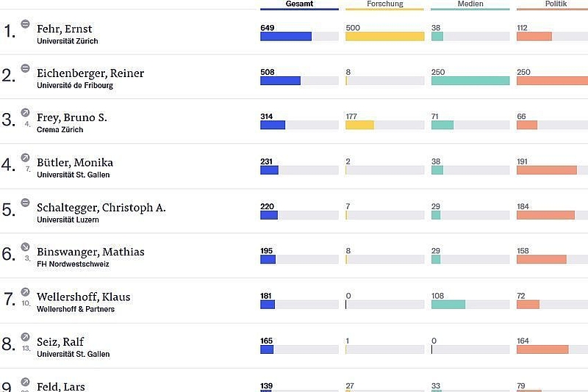The height and width of the screenshot is (392, 588).
Task: Click the yellow Forschung bar showing 500
Action: coord(384,37)
